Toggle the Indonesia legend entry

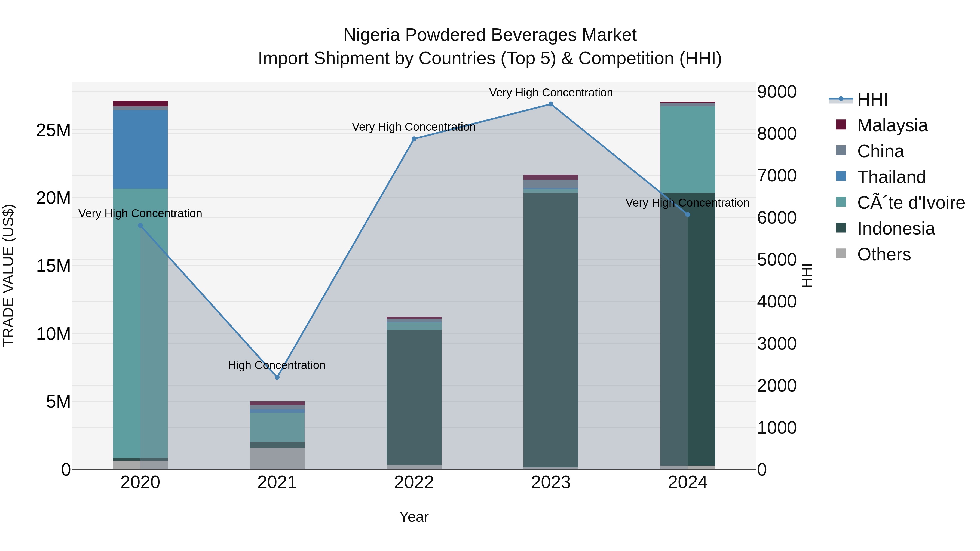pos(885,229)
